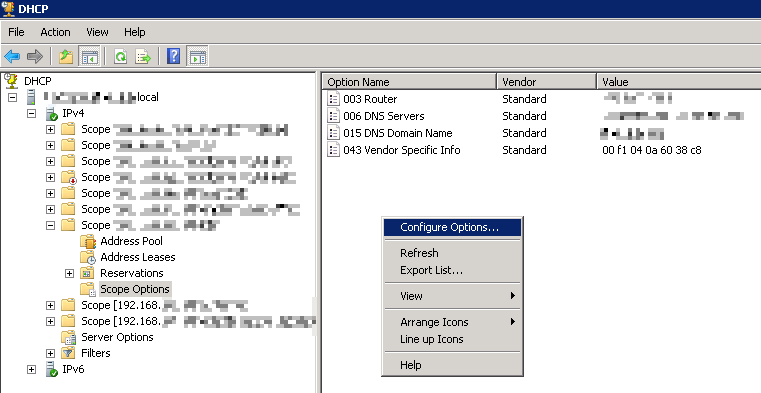Choose Export List... in the context menu
The height and width of the screenshot is (393, 761).
tap(452, 270)
